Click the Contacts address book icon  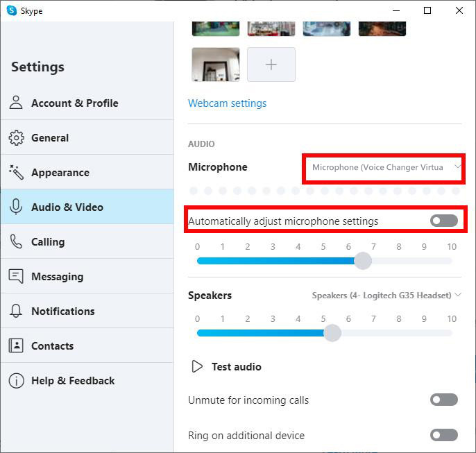[x=16, y=345]
